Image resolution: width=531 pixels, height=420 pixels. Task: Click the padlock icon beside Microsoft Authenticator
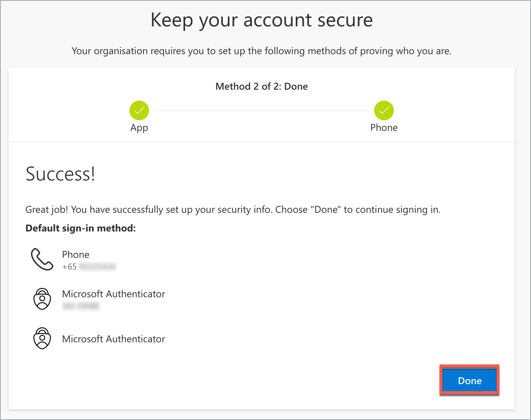42,299
